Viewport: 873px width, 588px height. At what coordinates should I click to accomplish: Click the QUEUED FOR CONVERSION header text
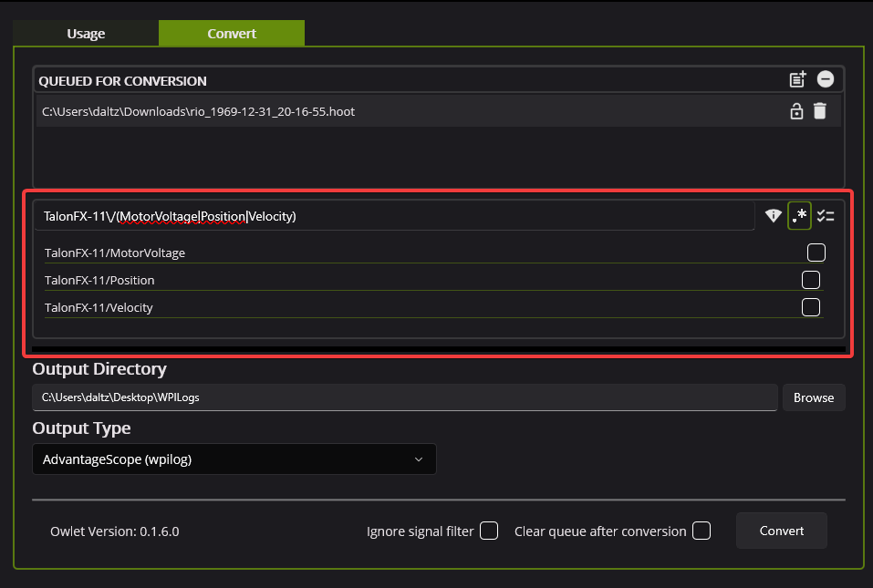pos(122,81)
